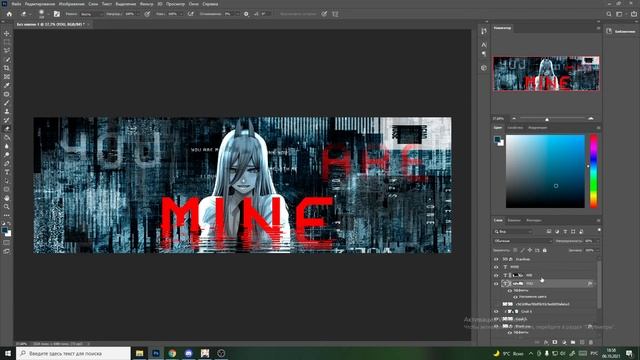
Task: Add a layer mask from the Layers panel bottom
Action: pos(555,342)
